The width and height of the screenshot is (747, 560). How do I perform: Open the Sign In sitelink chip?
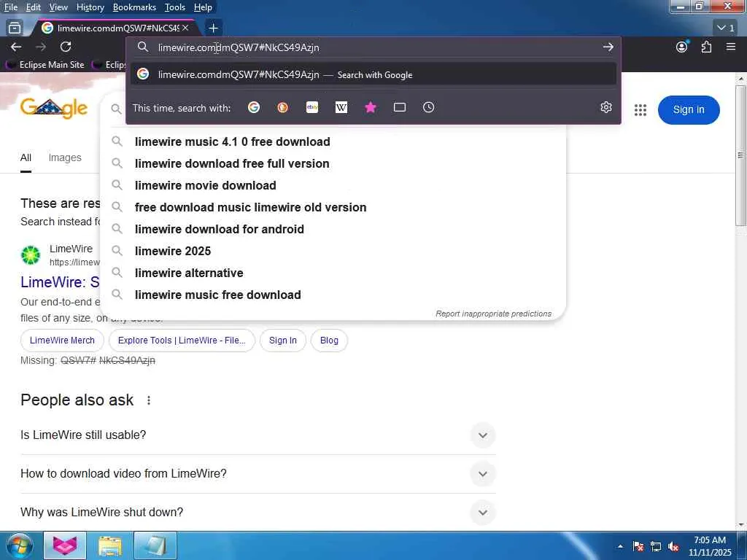tap(282, 341)
